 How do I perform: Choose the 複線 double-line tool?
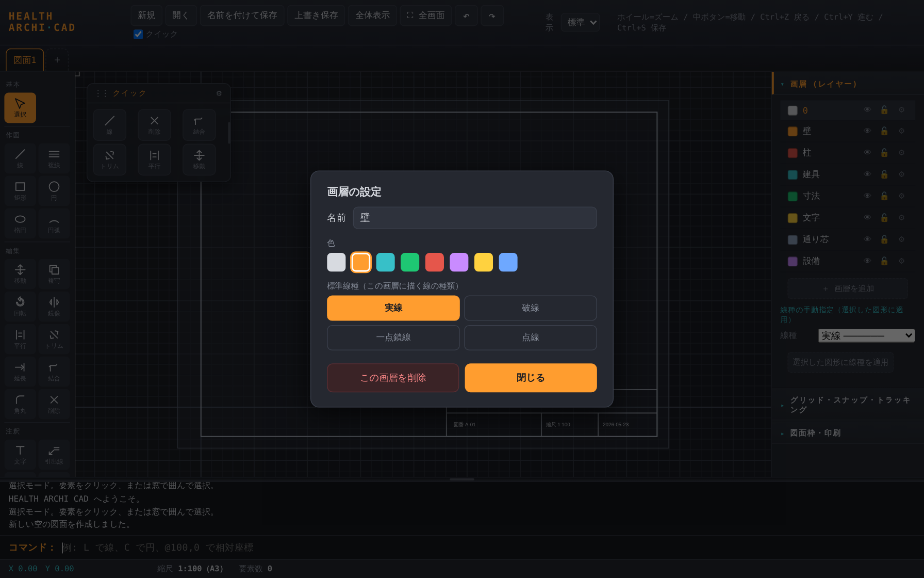tap(54, 158)
